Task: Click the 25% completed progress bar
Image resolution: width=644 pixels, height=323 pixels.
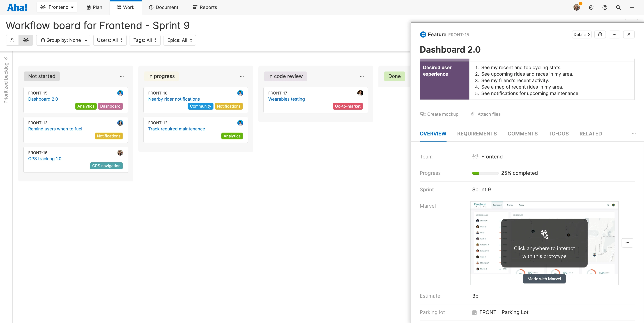Action: [485, 173]
